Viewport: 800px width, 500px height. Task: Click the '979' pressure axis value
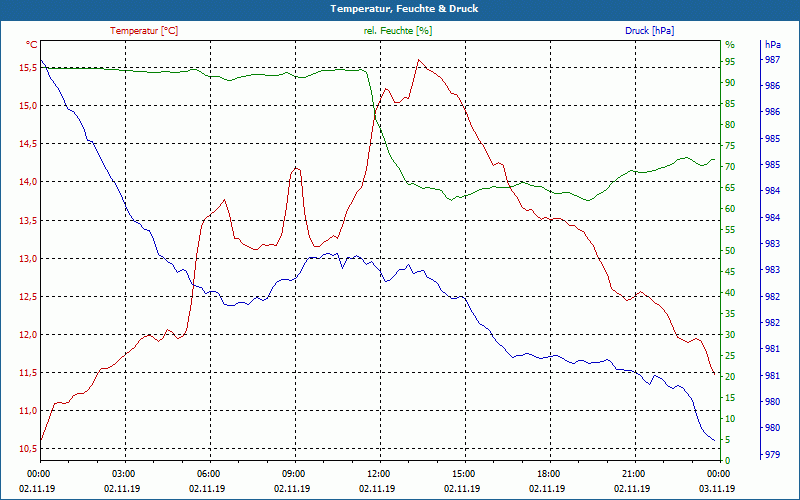click(772, 454)
